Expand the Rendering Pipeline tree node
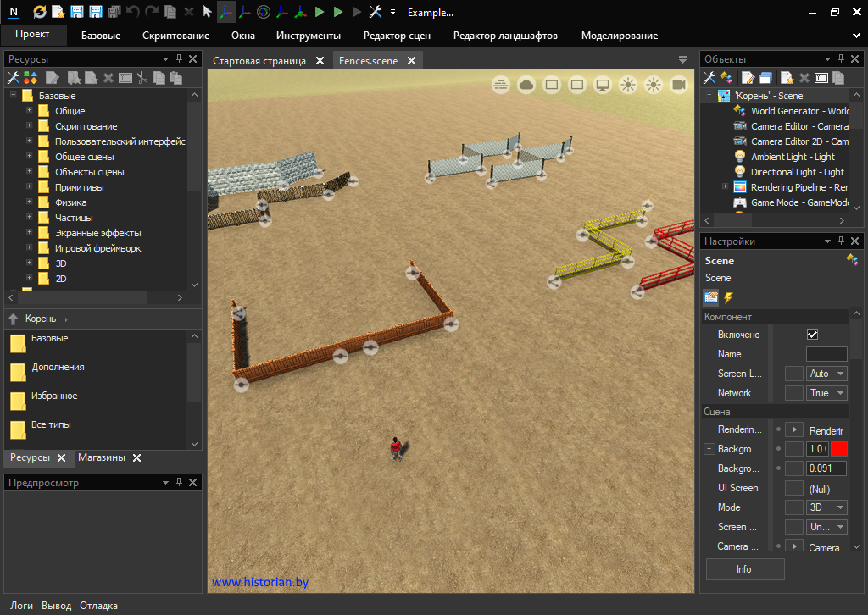 pos(725,187)
